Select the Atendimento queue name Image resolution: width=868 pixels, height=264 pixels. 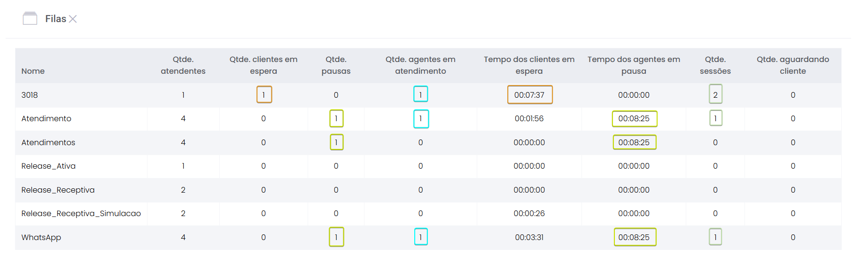(46, 118)
